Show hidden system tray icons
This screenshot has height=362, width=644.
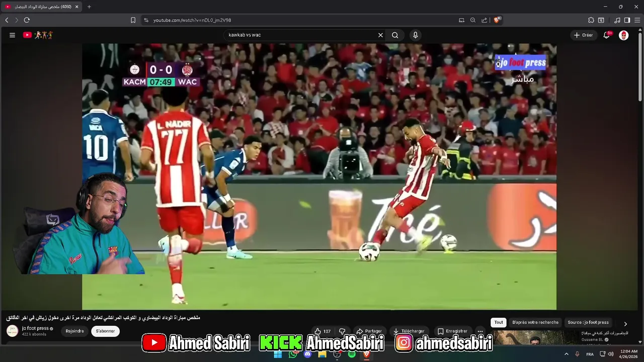point(566,354)
